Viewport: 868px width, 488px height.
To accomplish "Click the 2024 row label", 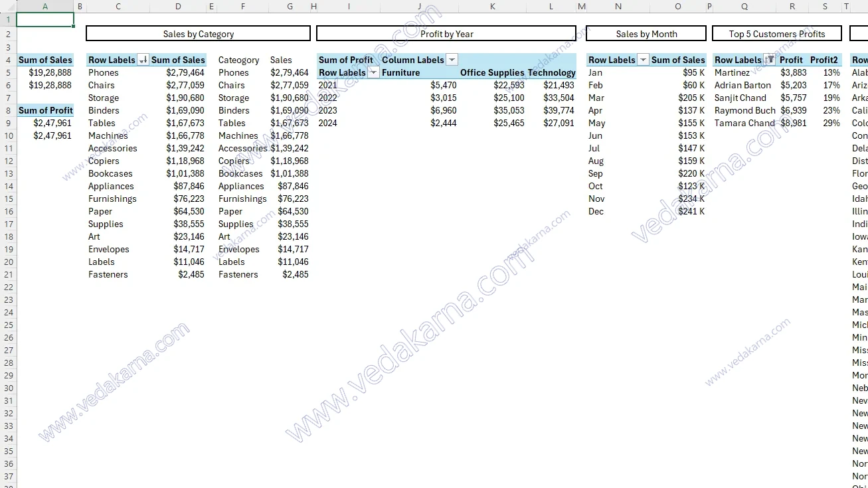I will point(349,123).
